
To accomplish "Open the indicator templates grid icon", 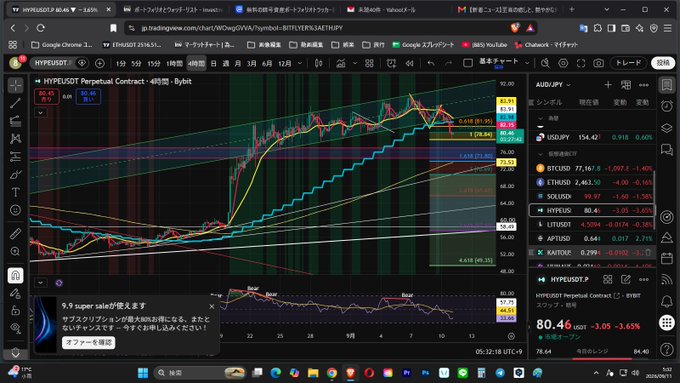I will click(x=369, y=63).
